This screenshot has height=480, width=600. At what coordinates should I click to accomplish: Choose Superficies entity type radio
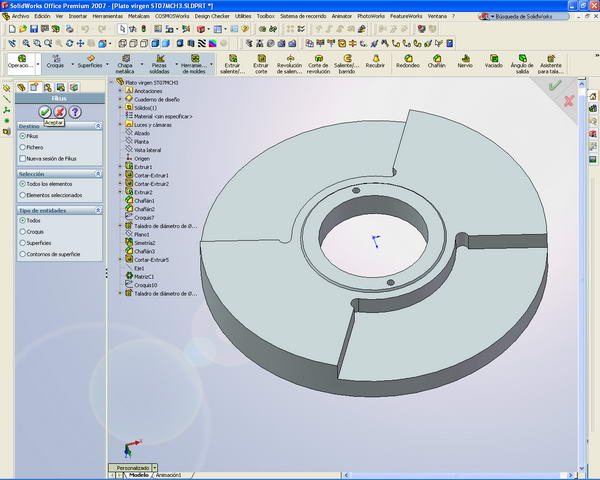point(23,242)
